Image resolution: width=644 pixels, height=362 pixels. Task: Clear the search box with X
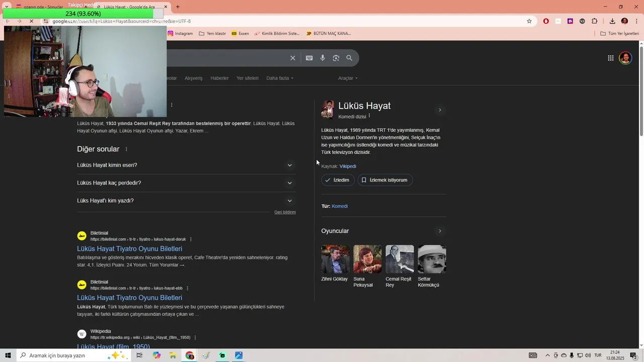click(293, 58)
